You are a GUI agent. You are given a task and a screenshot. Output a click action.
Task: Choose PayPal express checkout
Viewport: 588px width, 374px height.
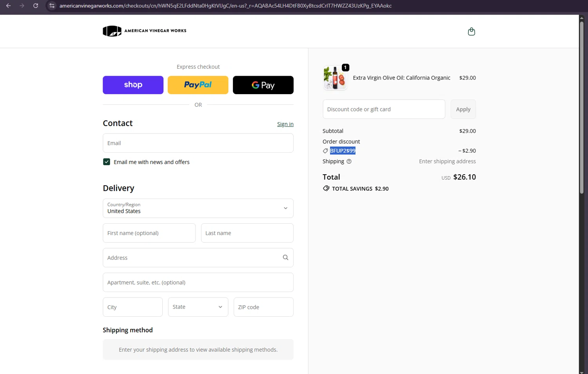point(198,85)
